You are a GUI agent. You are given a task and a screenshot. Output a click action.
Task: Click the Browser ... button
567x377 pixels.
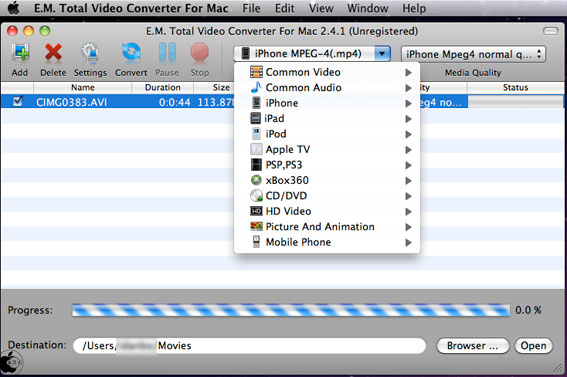(473, 346)
